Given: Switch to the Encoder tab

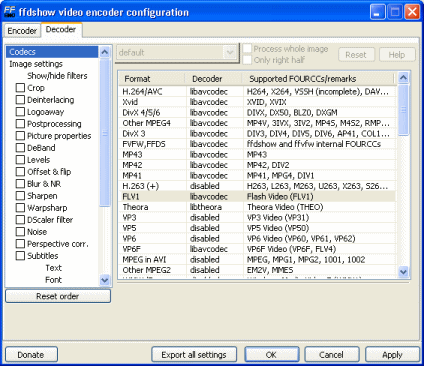Looking at the screenshot, I should [x=22, y=31].
